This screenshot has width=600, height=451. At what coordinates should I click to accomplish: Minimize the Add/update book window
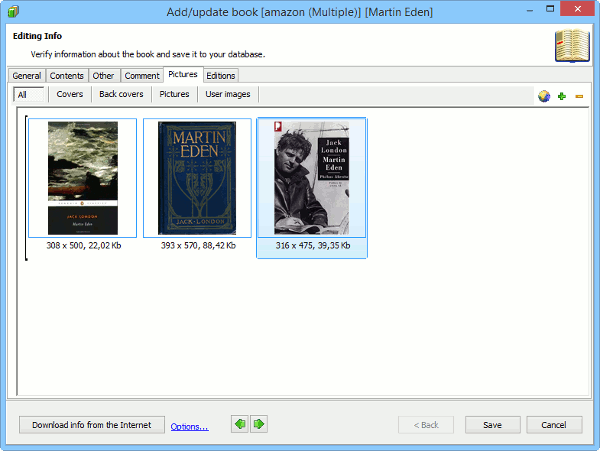530,10
